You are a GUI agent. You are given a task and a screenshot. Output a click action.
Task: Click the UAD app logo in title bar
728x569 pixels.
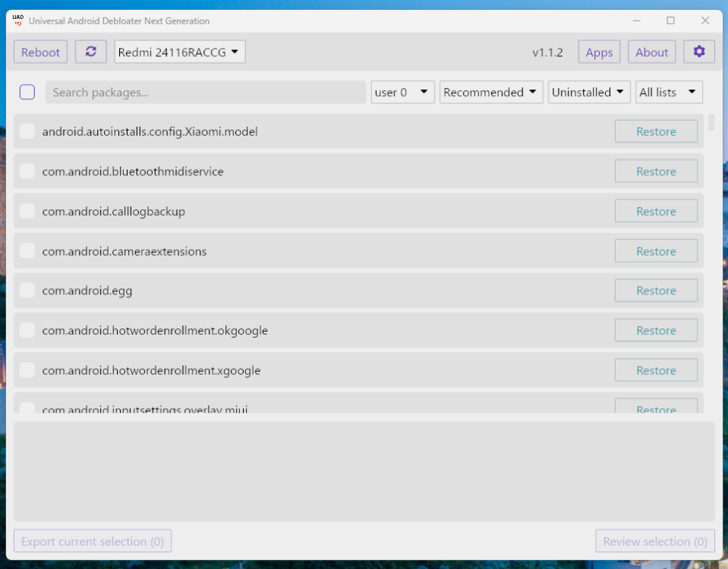point(18,20)
